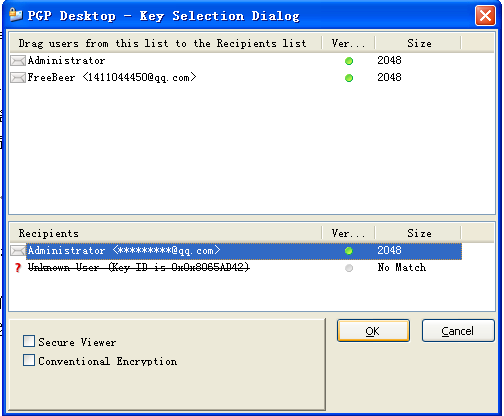
Task: Click envelope icon beside FreeBeer key
Action: click(x=18, y=78)
